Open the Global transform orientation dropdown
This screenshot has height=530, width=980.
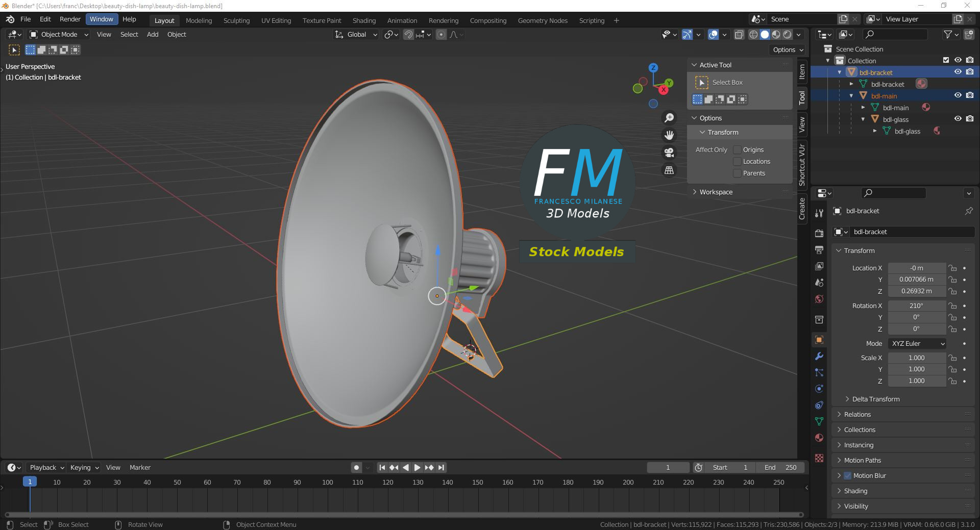[356, 35]
